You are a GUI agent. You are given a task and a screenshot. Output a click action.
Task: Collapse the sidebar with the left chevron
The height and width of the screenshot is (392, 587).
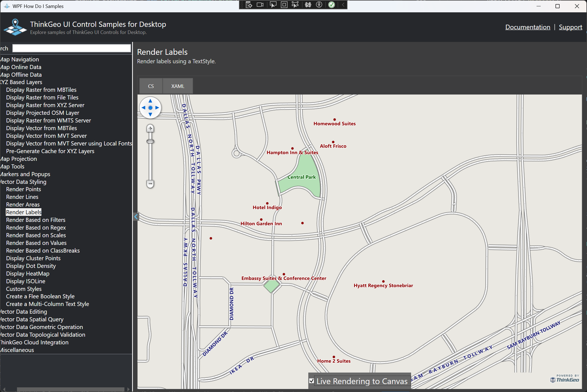tap(136, 217)
